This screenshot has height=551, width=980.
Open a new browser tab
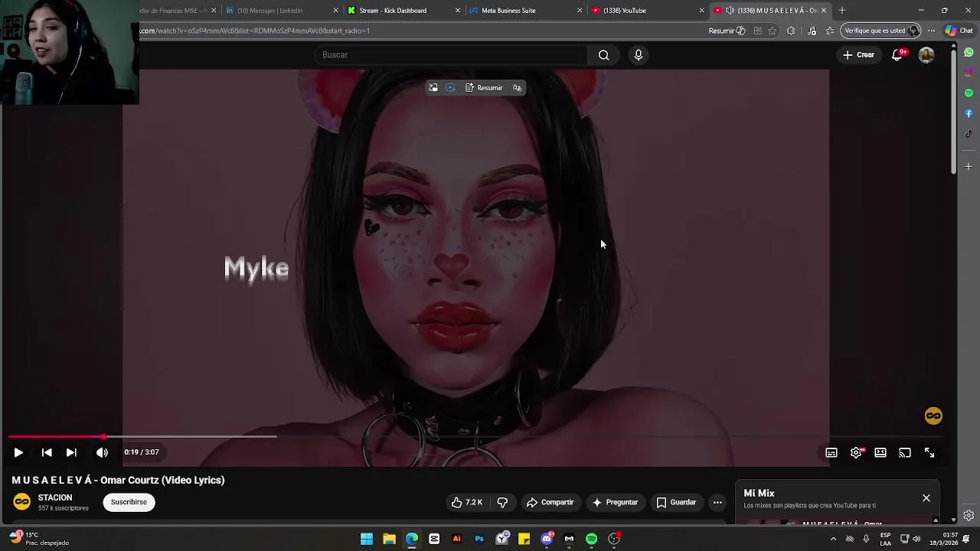[842, 11]
